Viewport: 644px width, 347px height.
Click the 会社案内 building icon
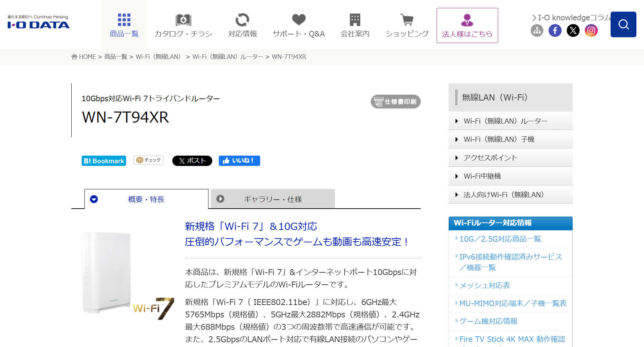(355, 20)
